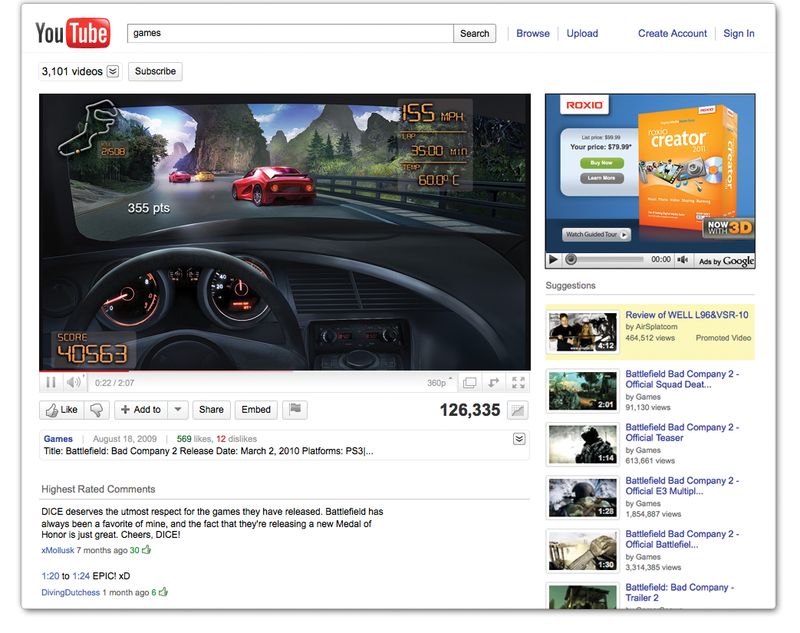The width and height of the screenshot is (800, 633).
Task: Open Battlefield: Bad Company - Trailer 2
Action: (680, 592)
